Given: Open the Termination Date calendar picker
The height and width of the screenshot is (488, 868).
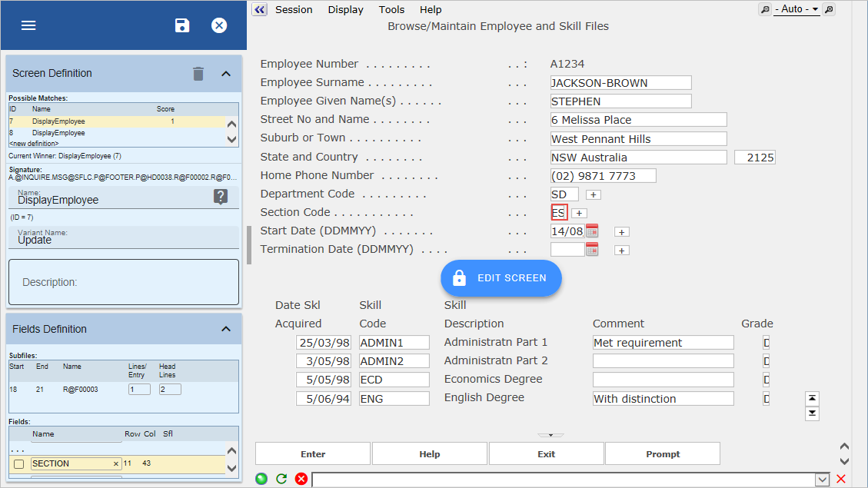Looking at the screenshot, I should pos(592,250).
